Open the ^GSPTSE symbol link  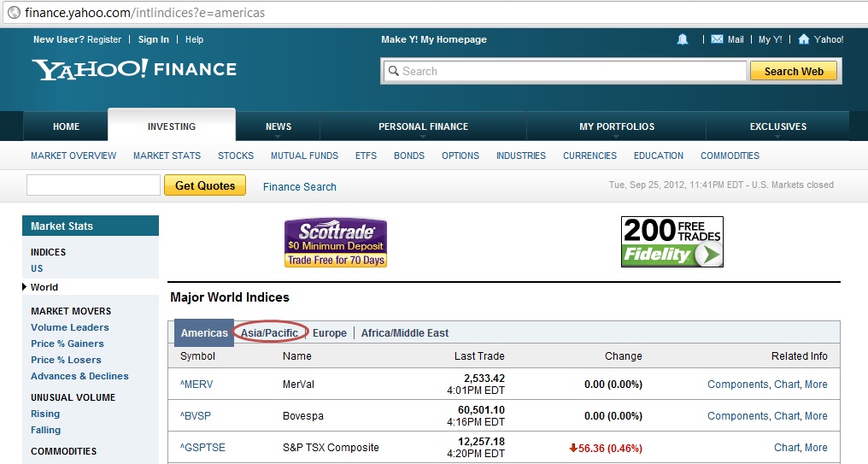coord(202,448)
